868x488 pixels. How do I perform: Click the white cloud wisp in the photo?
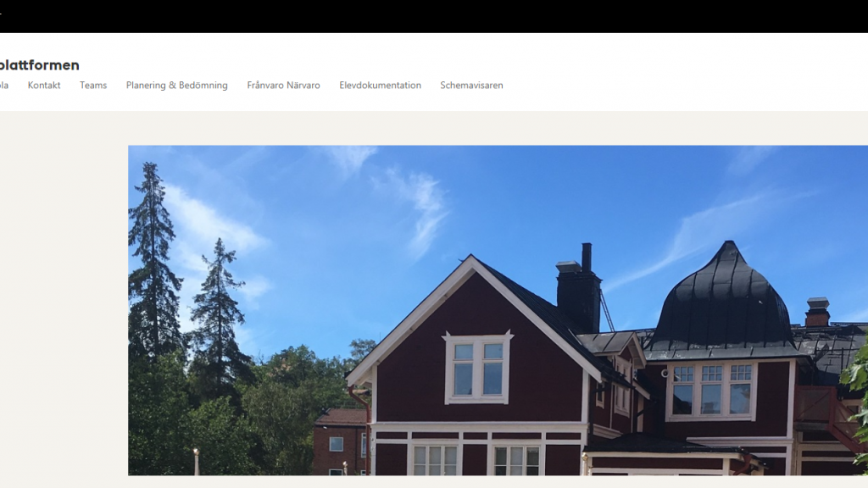[426, 210]
